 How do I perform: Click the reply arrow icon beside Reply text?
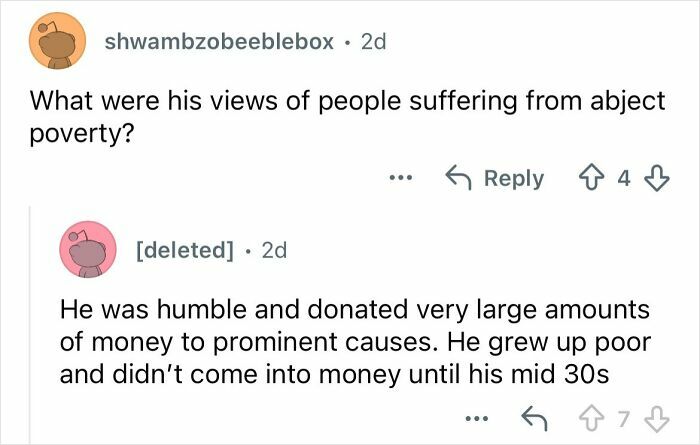[x=460, y=179]
